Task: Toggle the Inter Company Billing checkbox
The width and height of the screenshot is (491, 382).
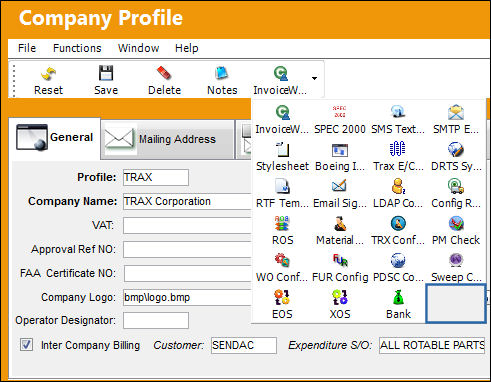Action: (x=26, y=345)
